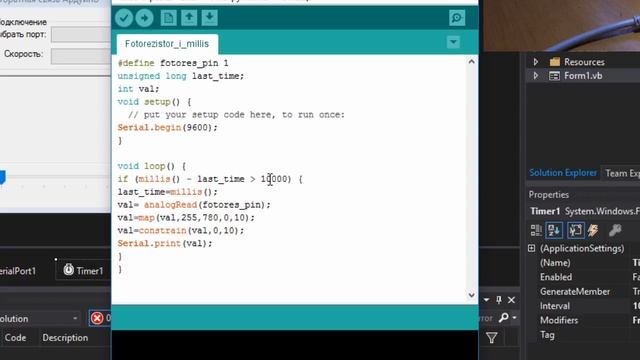Click the Serial.print(val) code line

[x=165, y=244]
